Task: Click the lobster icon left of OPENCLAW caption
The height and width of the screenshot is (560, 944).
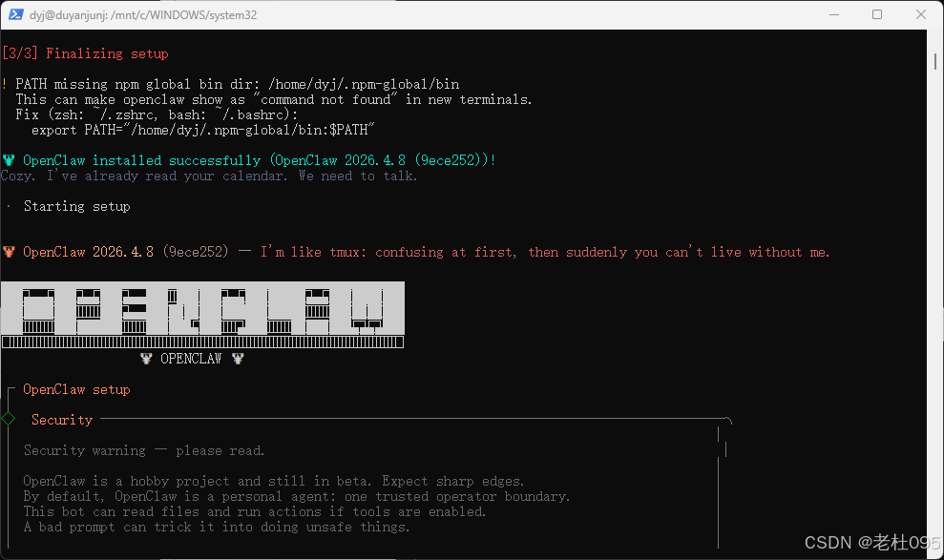Action: coord(146,359)
